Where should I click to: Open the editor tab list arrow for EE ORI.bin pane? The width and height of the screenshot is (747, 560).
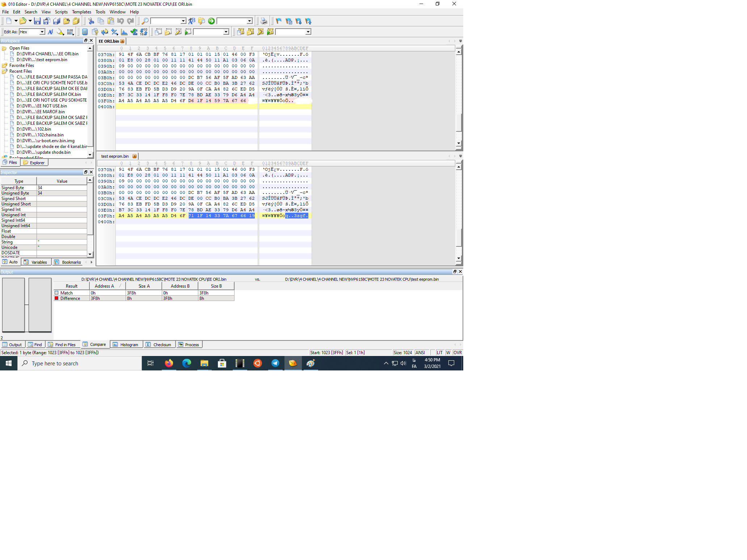pyautogui.click(x=460, y=41)
